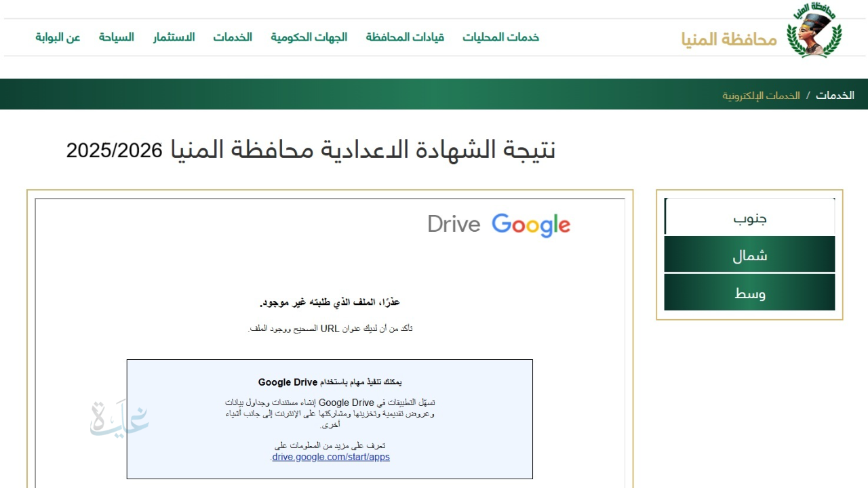Click the الخدمات breadcrumb item

click(x=835, y=95)
